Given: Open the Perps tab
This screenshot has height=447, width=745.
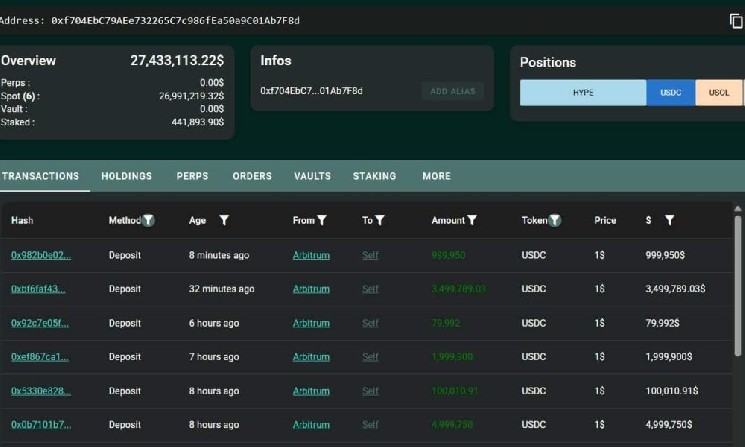Looking at the screenshot, I should [x=192, y=176].
